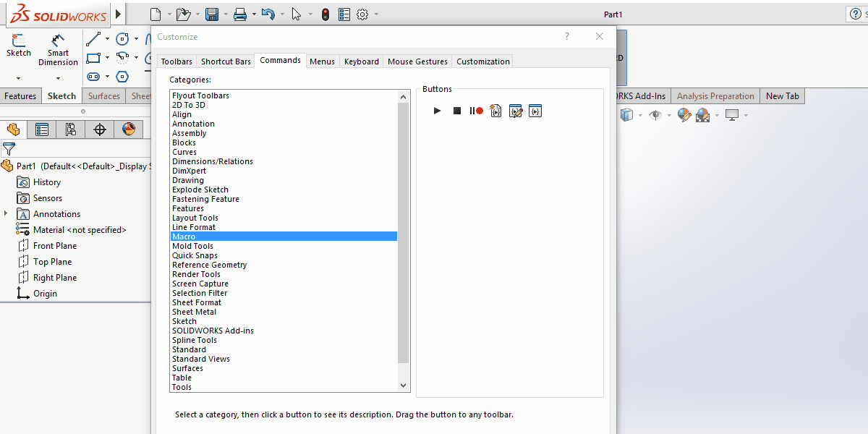Click the last Macro button with braces icon
868x434 pixels.
(x=535, y=111)
